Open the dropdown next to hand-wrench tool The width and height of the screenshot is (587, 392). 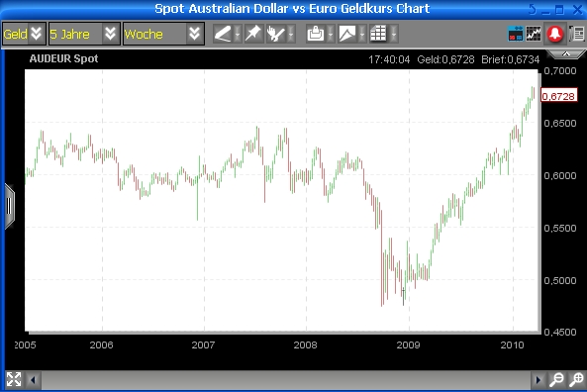291,34
